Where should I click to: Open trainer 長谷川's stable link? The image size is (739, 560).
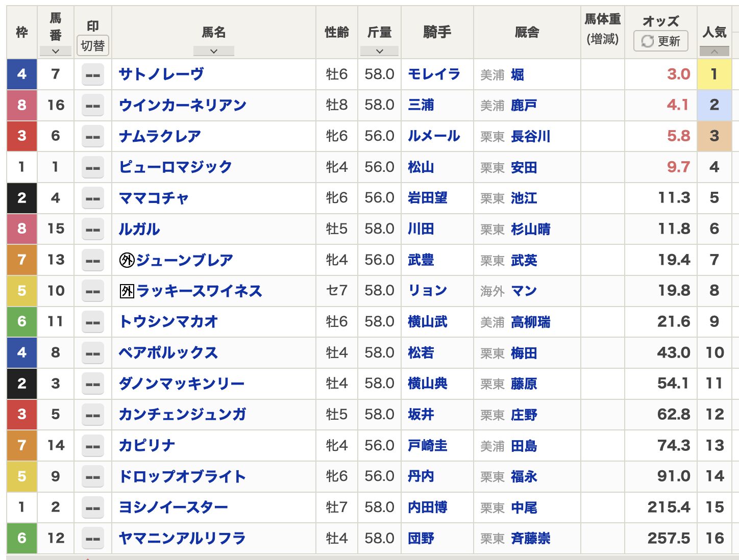pos(530,137)
